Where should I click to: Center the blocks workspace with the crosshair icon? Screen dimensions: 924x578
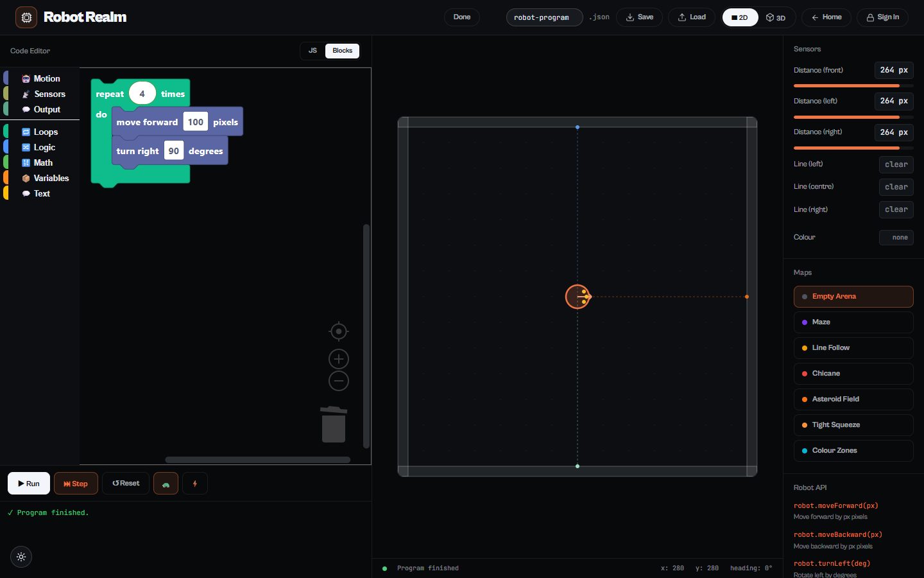point(338,331)
